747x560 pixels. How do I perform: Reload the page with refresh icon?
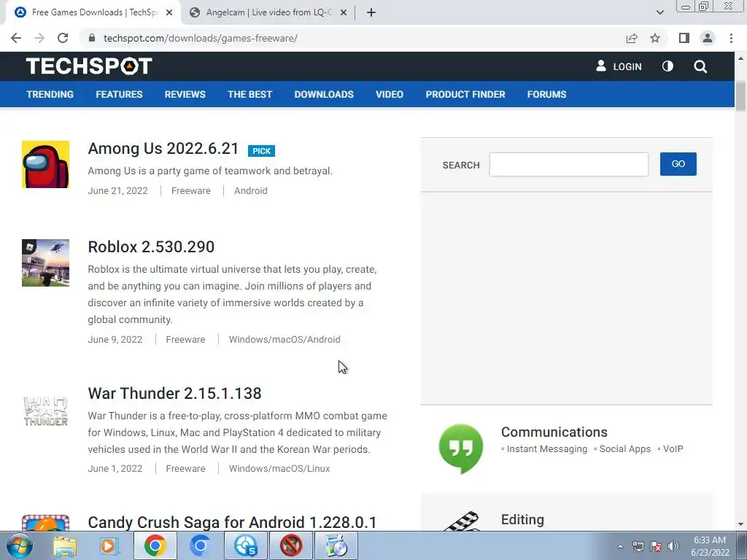click(63, 38)
